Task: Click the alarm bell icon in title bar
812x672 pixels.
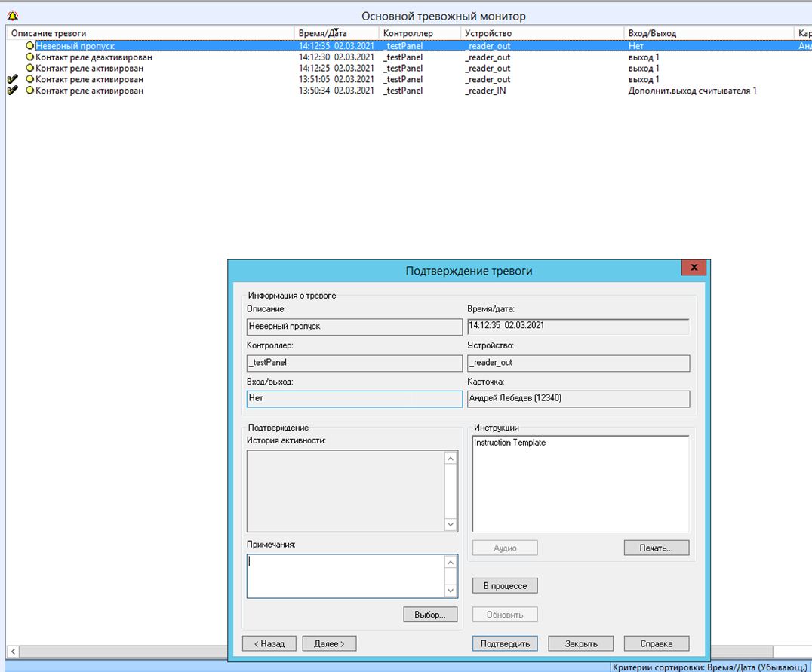Action: pos(12,15)
